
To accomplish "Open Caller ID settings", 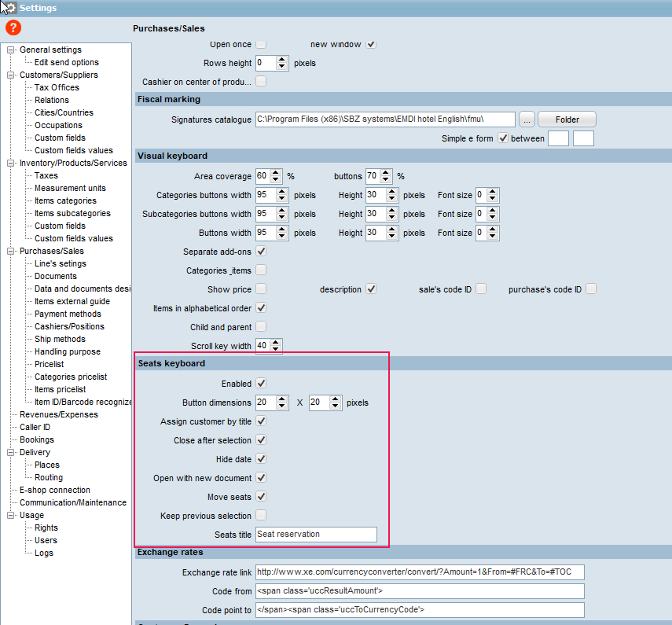I will [x=35, y=427].
